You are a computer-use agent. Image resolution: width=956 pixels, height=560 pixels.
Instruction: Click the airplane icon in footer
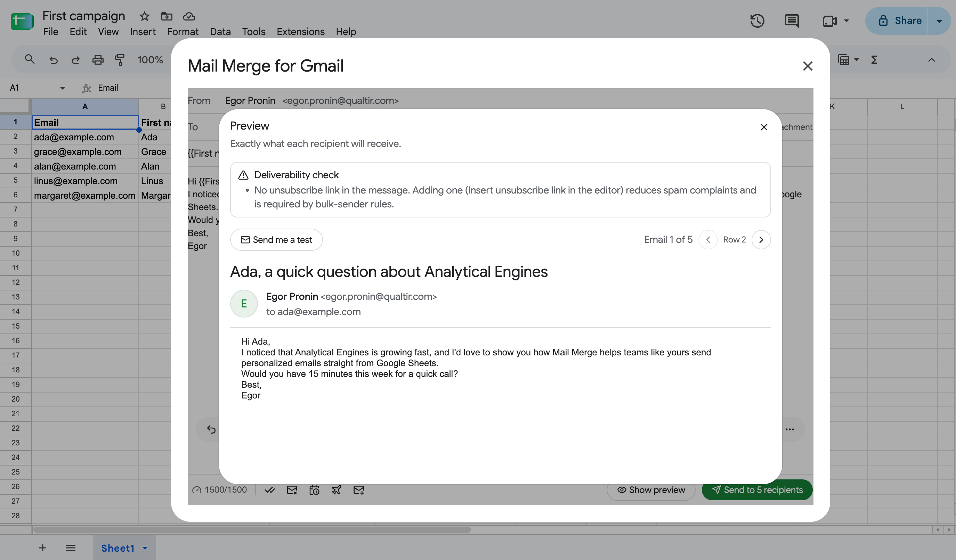coord(336,490)
